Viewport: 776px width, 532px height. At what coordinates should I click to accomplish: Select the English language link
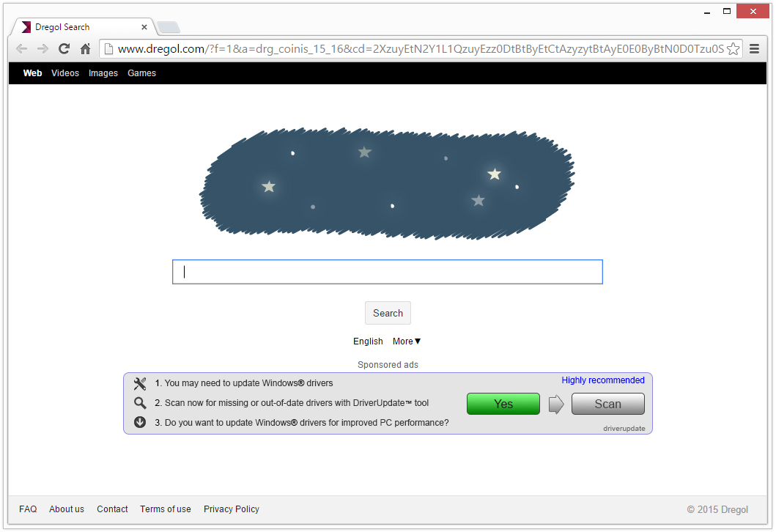tap(368, 341)
